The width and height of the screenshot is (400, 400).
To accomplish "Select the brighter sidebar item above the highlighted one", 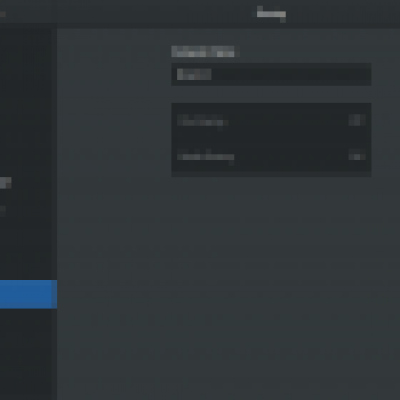I will pyautogui.click(x=5, y=183).
